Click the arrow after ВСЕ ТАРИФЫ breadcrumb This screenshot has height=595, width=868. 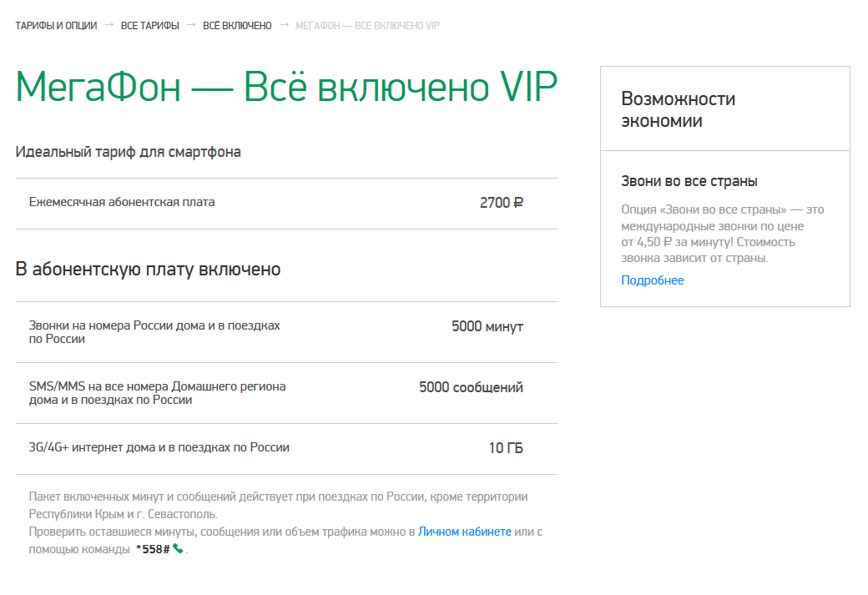pos(190,25)
